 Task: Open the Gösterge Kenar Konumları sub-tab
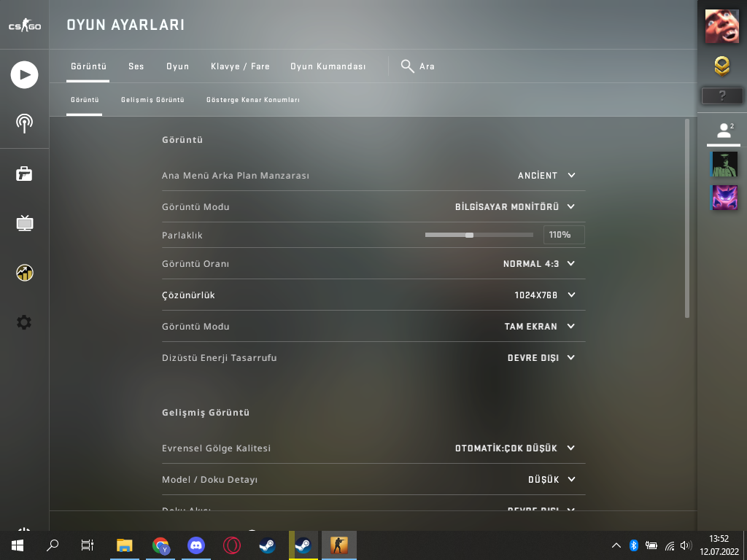253,99
